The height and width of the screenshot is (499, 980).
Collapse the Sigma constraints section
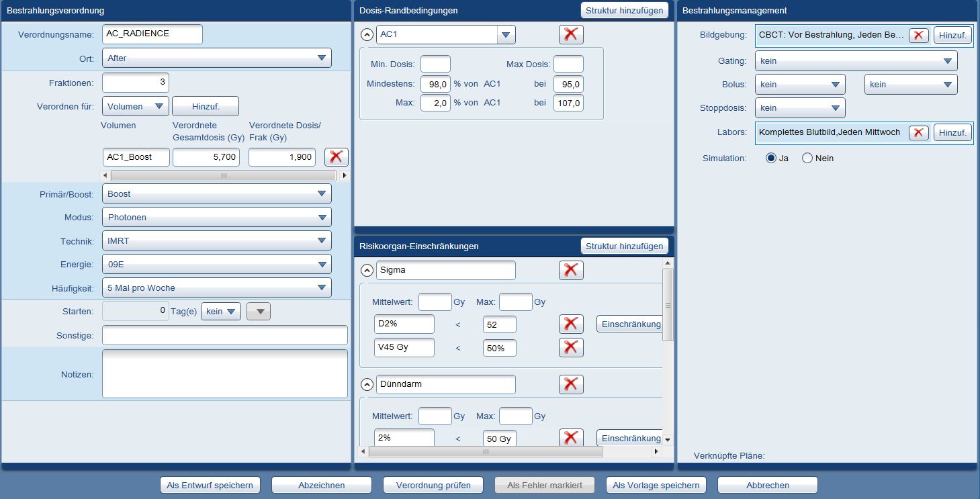point(367,270)
